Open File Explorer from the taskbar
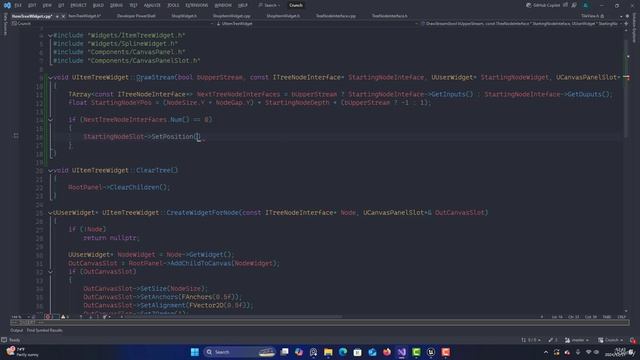Image resolution: width=640 pixels, height=360 pixels. point(328,352)
